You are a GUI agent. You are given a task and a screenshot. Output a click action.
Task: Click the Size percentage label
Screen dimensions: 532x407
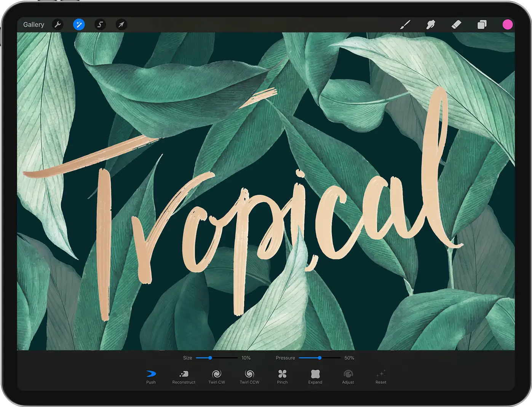246,358
